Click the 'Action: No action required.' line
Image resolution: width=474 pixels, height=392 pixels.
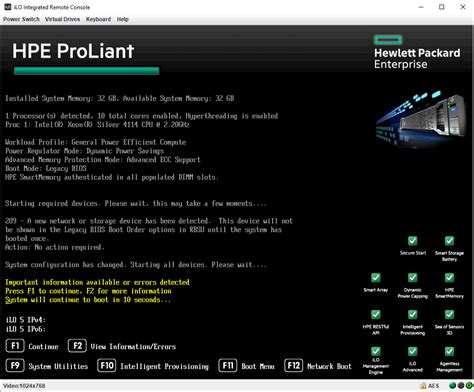pyautogui.click(x=55, y=247)
